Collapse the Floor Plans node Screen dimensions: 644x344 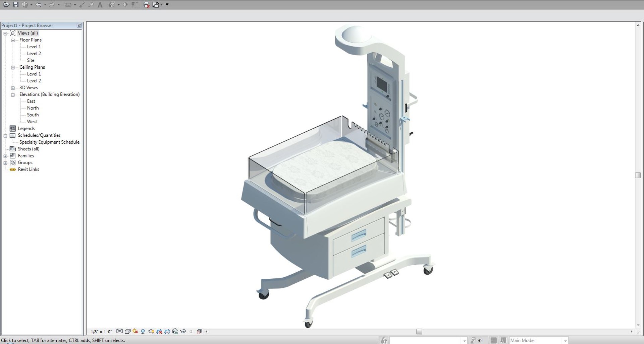(13, 40)
